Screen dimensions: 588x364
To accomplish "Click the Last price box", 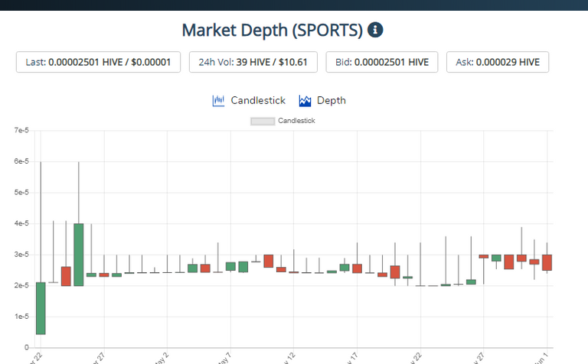I will (98, 62).
